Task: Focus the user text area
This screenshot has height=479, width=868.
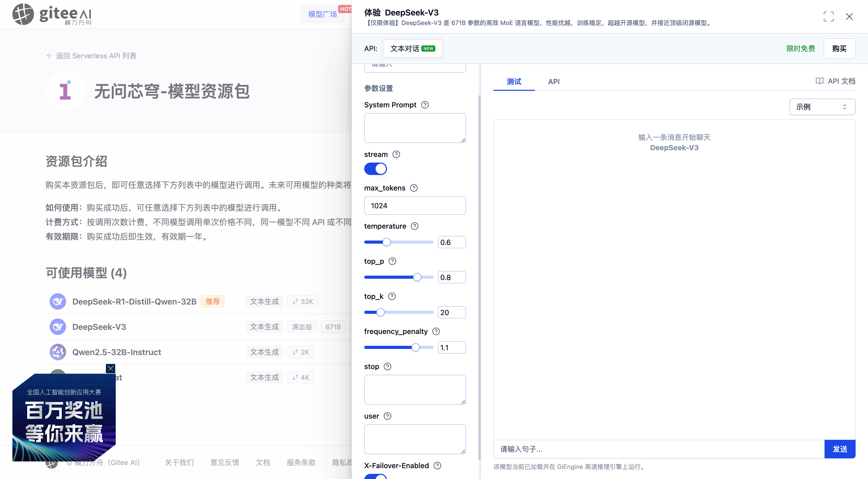Action: (x=415, y=439)
